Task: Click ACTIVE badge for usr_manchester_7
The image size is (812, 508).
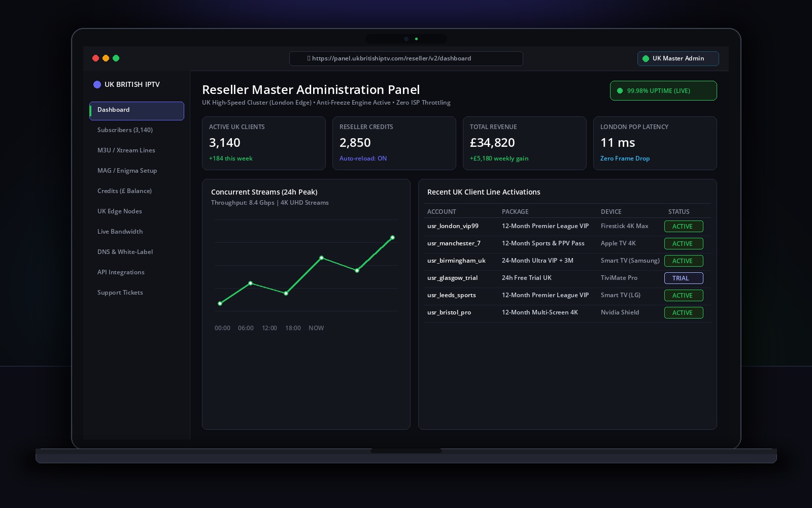Action: click(684, 244)
